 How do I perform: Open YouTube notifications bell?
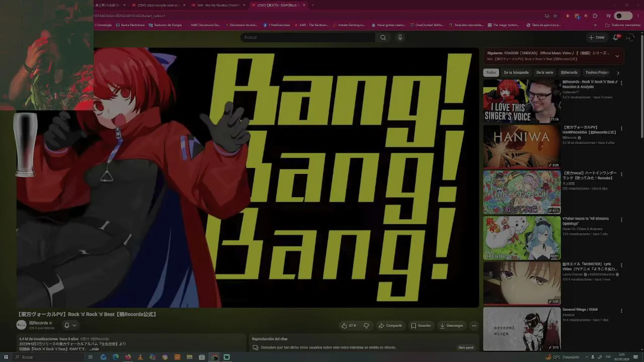tap(616, 37)
